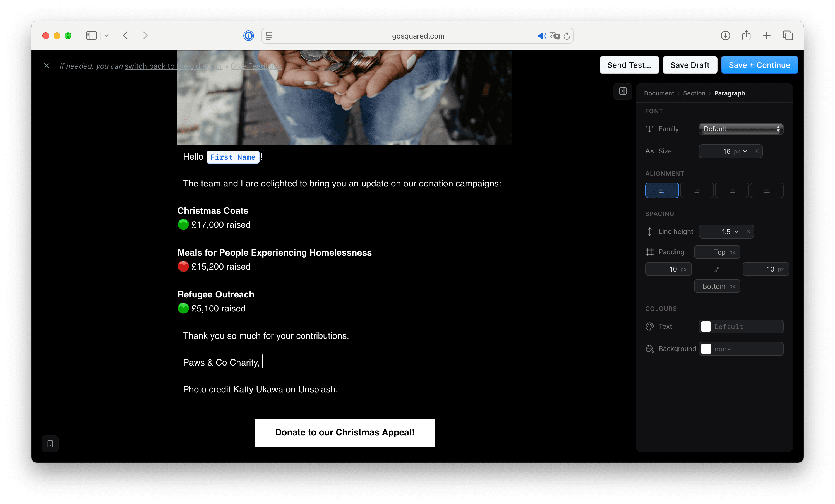Open the 1Password extension icon
Viewport: 835px width, 504px height.
click(248, 36)
